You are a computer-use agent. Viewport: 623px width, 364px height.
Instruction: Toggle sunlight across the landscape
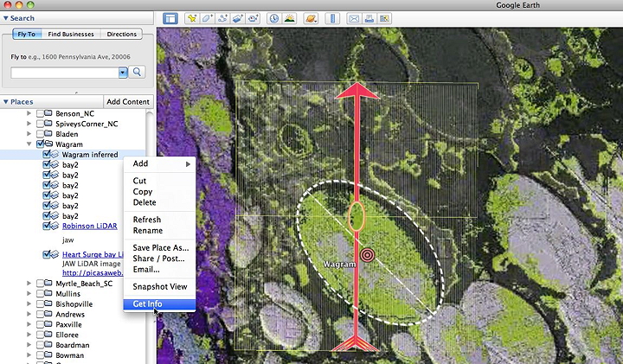(x=289, y=17)
